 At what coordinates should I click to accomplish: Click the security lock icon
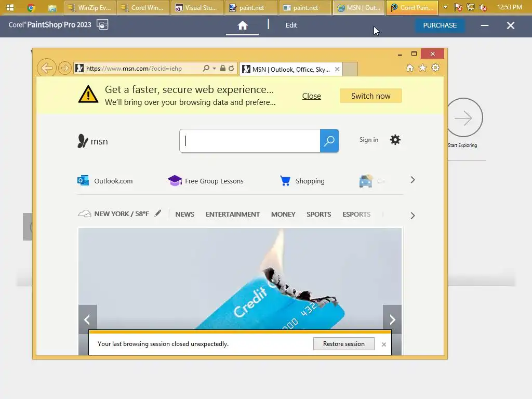pyautogui.click(x=222, y=68)
